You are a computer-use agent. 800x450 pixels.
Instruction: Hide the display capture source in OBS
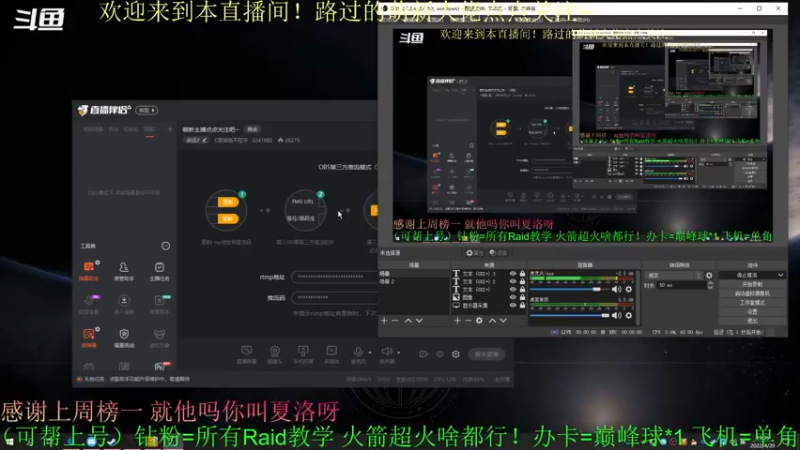click(513, 305)
